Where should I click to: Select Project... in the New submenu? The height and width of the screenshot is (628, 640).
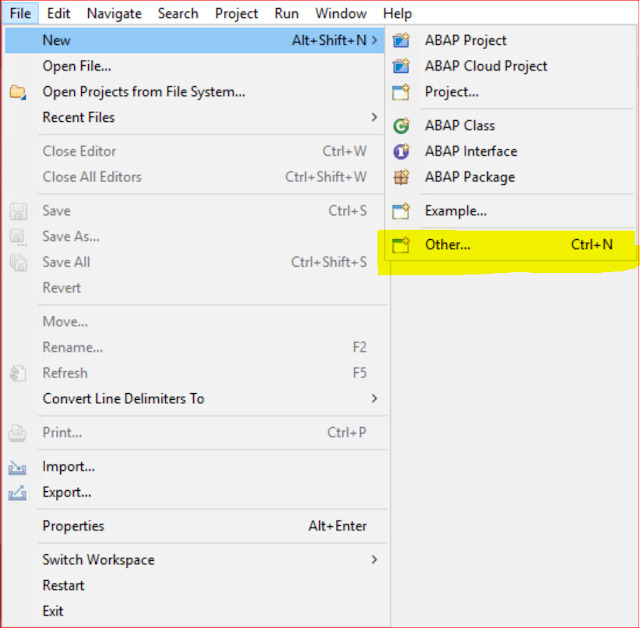tap(512, 92)
